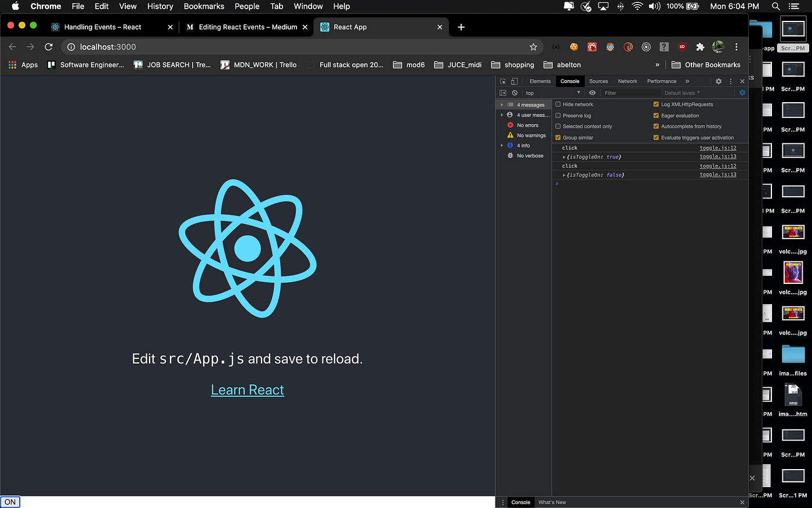Switch to the Sources tab
The image size is (812, 508).
pos(599,81)
